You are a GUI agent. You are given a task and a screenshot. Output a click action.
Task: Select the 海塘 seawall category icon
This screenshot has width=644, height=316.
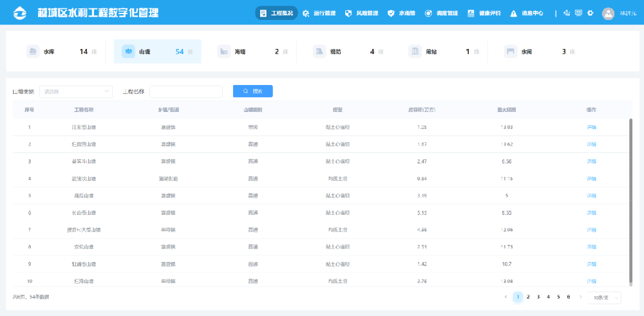(223, 51)
